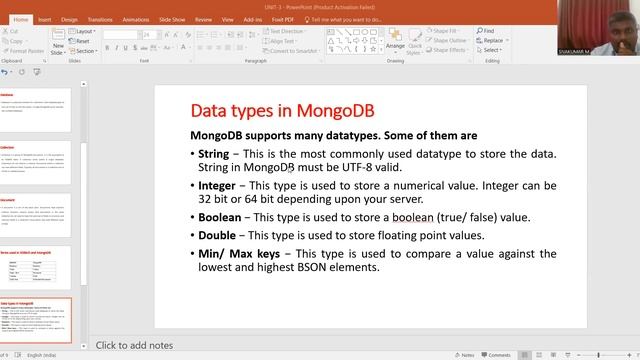Click the Undo icon in quick access toolbar
The image size is (640, 360).
pyautogui.click(x=4, y=72)
